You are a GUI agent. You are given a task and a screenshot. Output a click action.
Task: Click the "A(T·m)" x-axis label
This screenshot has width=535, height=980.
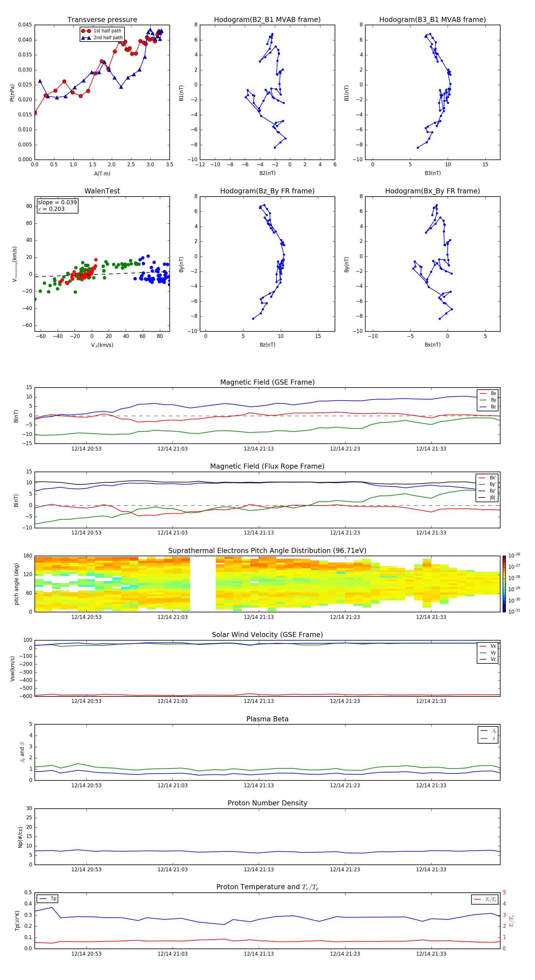point(102,174)
